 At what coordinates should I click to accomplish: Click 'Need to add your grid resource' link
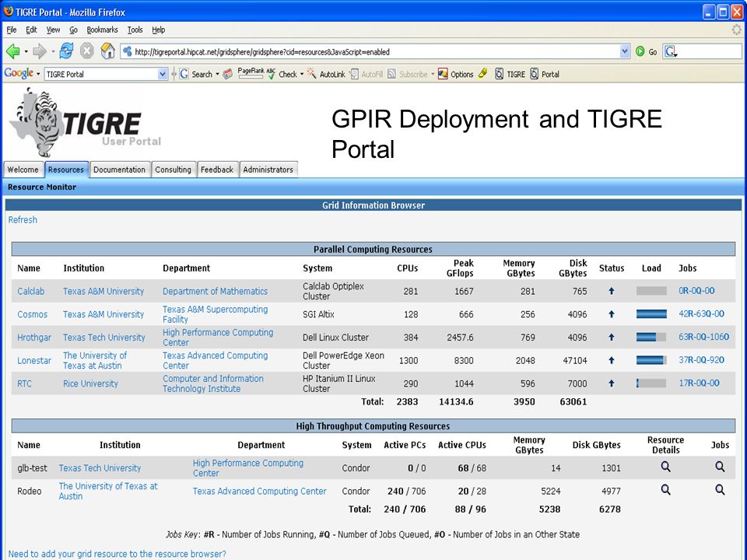point(117,554)
